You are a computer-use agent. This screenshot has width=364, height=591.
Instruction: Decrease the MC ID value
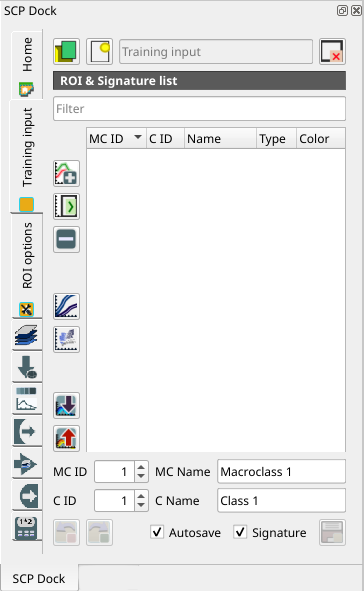[141, 476]
